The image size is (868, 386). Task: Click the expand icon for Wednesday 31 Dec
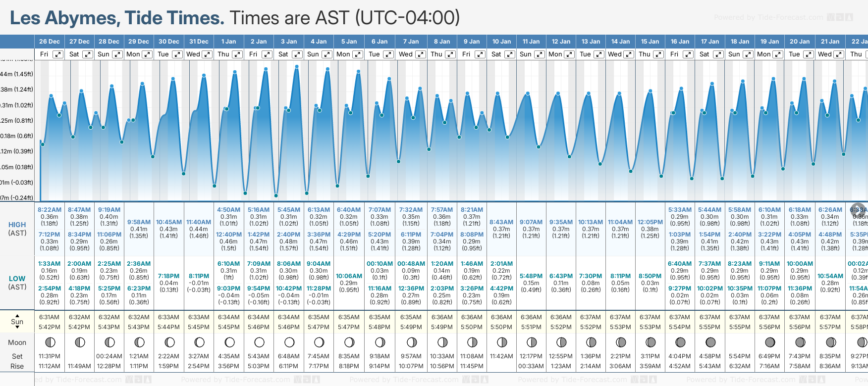coord(207,54)
